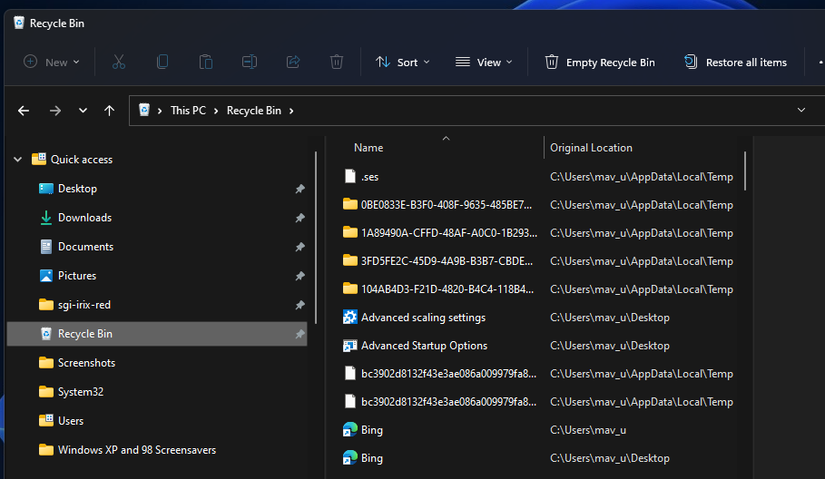Go up one folder level arrow
The height and width of the screenshot is (479, 825).
click(x=109, y=111)
